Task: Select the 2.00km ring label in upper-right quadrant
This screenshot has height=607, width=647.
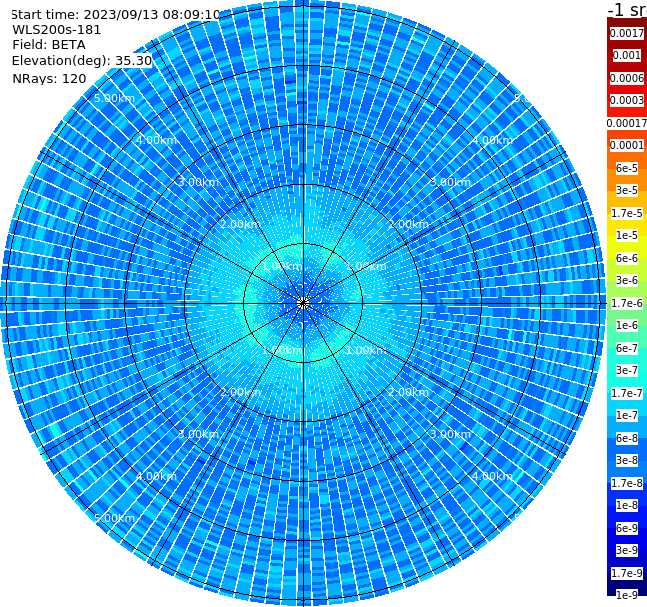Action: pos(408,224)
